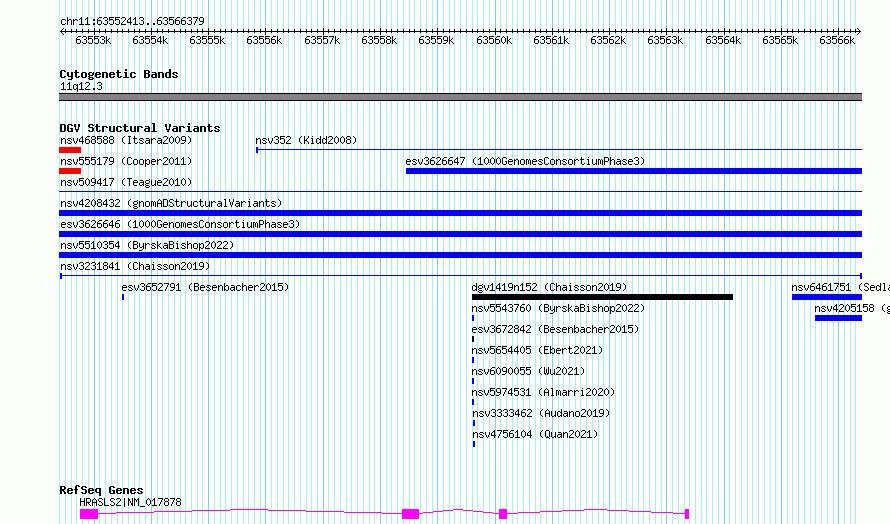The image size is (890, 524).
Task: Click the chr11:63552413..63566379 coordinate label
Action: point(132,22)
